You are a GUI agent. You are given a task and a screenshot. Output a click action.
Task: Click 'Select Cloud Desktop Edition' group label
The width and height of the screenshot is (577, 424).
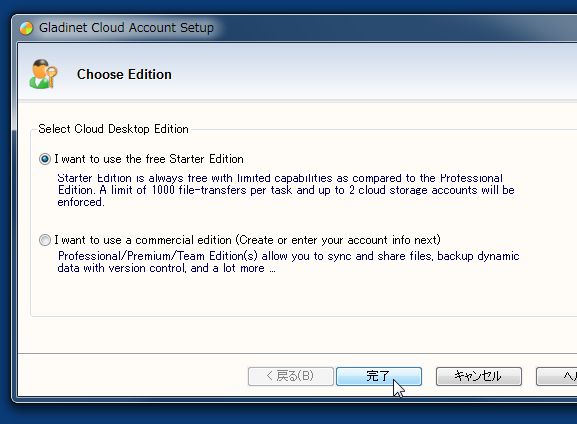113,129
